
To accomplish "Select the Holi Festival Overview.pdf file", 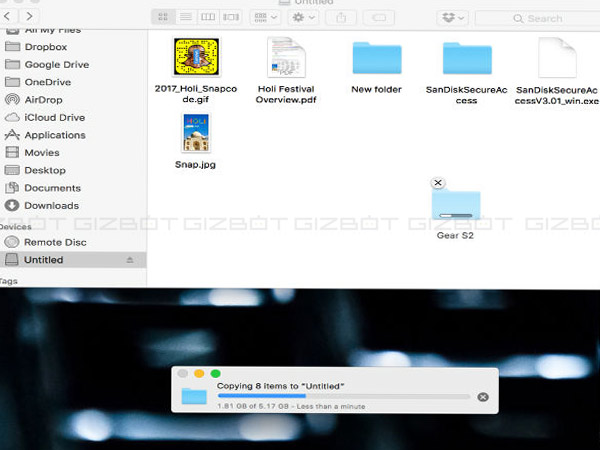I will pos(286,71).
